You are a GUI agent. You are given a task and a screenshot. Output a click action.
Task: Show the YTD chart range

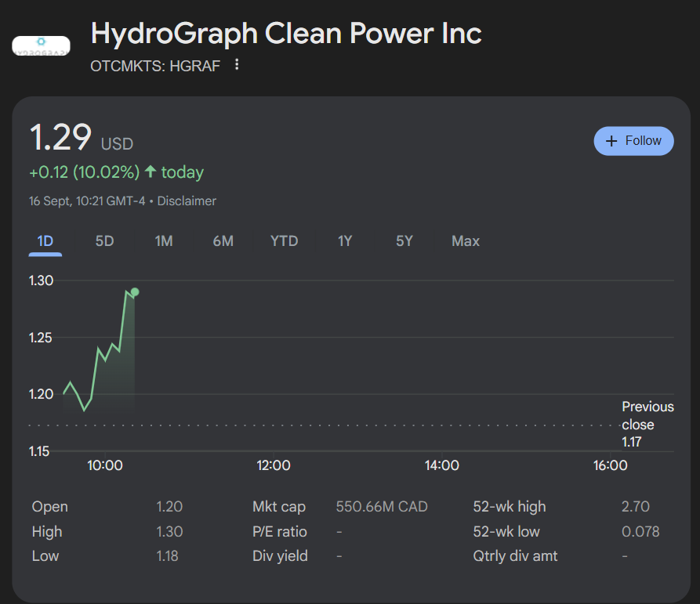click(x=284, y=241)
